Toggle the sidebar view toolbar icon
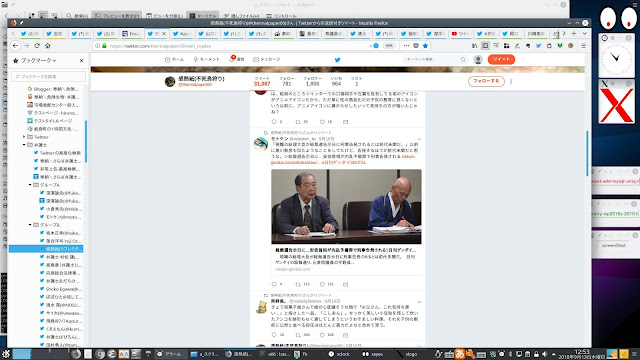 point(485,46)
